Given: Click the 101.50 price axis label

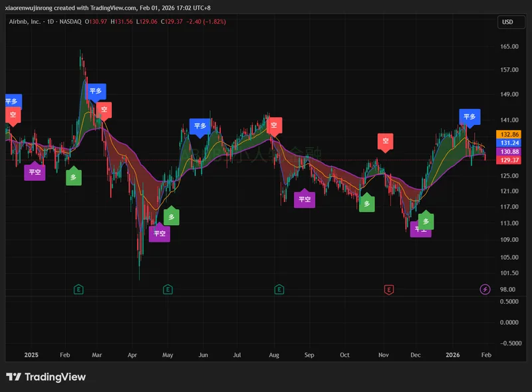Looking at the screenshot, I should [x=509, y=273].
